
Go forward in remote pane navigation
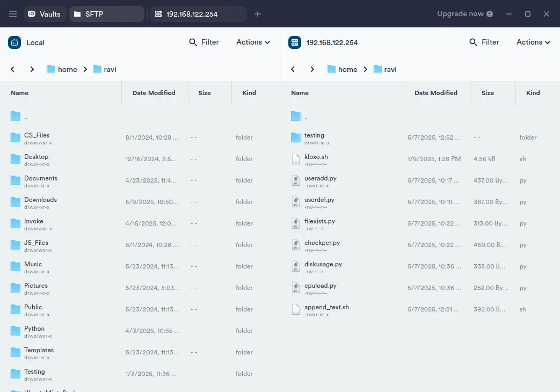312,69
